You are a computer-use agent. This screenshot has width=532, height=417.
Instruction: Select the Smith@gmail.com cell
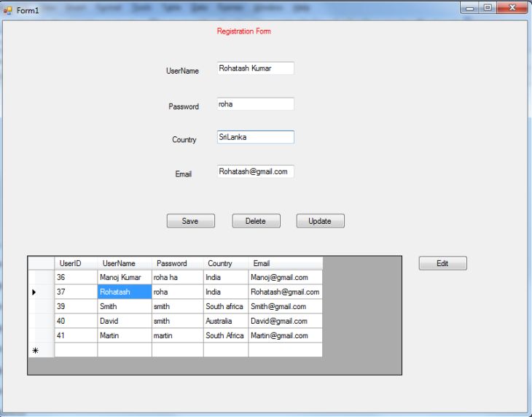point(286,306)
